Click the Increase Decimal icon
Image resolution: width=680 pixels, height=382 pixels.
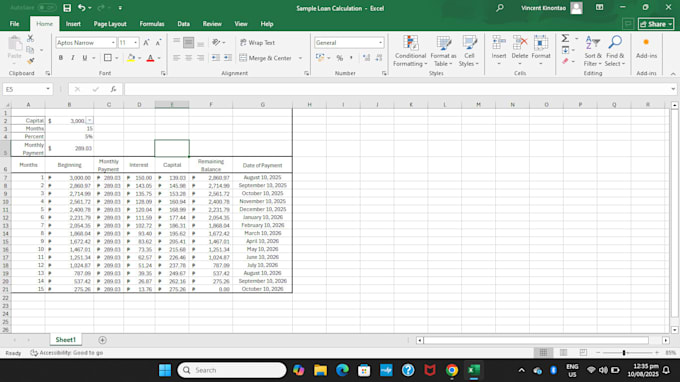(x=366, y=58)
